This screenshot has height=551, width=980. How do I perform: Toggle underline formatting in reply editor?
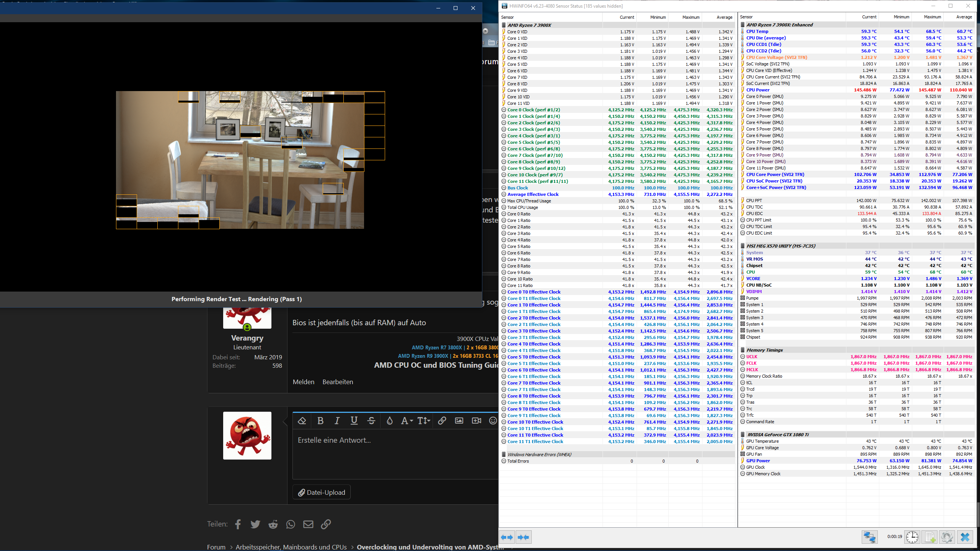click(354, 421)
